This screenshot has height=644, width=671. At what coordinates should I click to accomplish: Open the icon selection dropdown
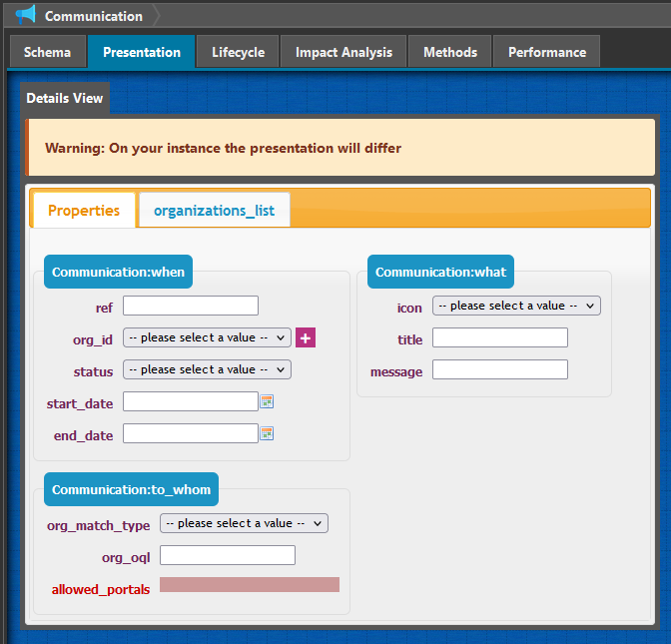coord(516,306)
